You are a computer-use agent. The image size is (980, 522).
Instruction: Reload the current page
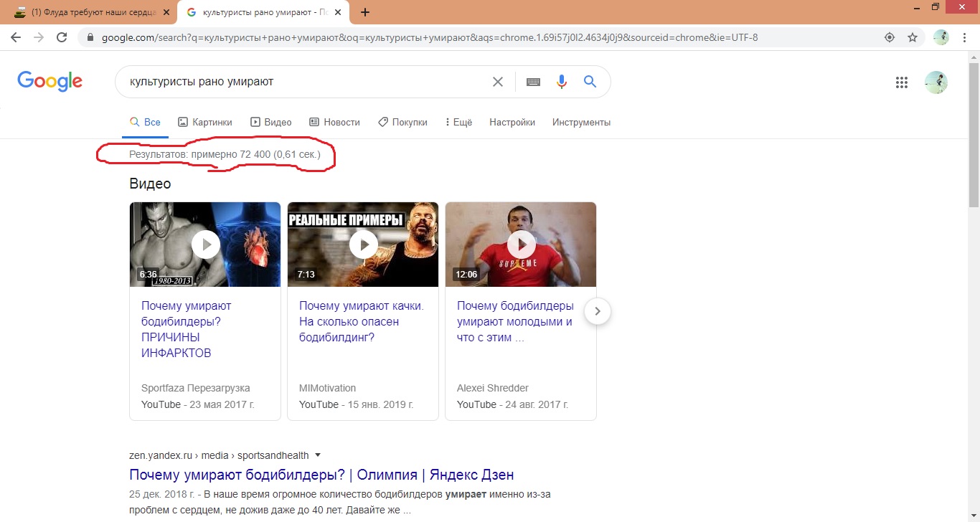coord(62,37)
